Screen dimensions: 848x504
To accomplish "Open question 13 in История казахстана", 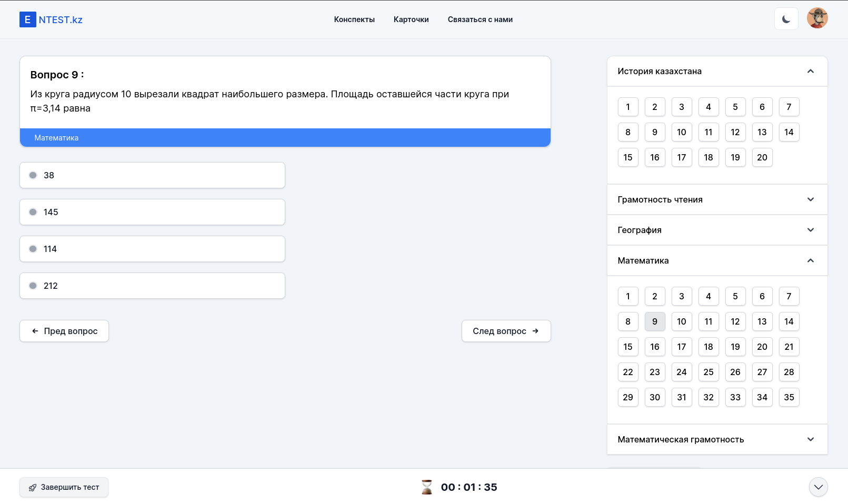I will (762, 132).
